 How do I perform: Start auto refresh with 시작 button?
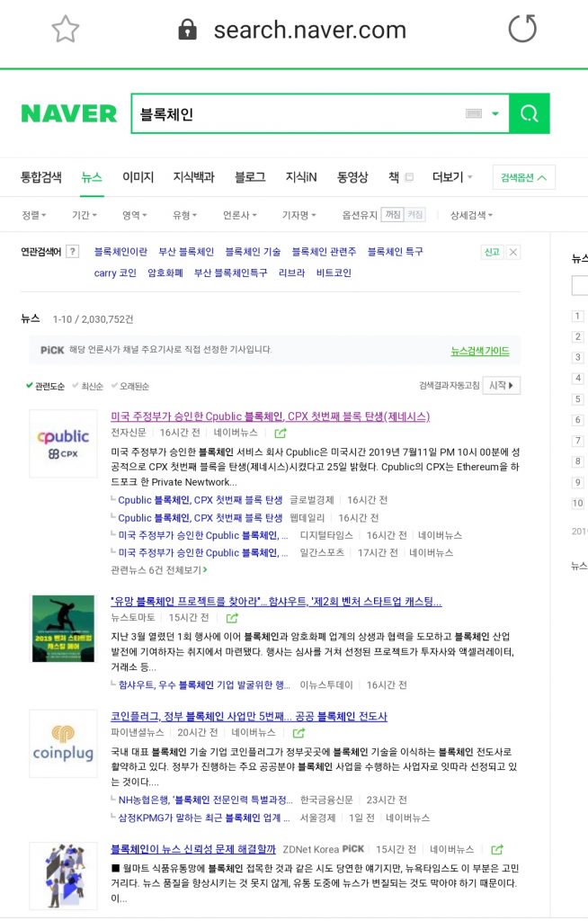coord(501,386)
